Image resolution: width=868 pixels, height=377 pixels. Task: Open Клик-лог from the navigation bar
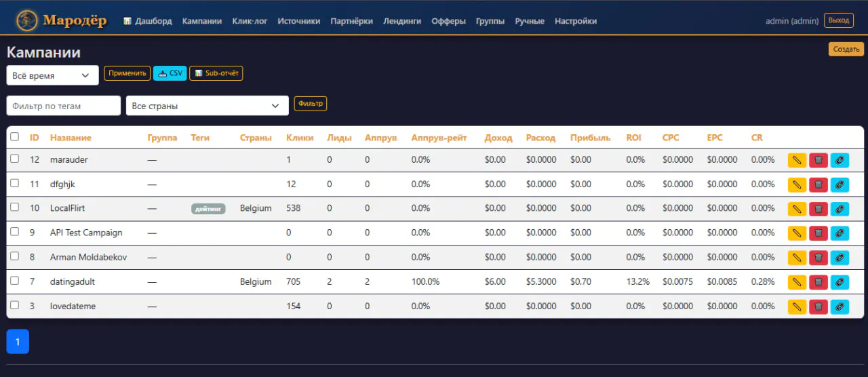(x=250, y=21)
